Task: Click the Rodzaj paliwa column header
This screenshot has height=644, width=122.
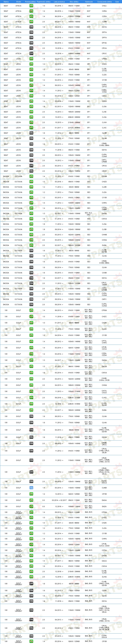Action: click(x=31, y=2)
